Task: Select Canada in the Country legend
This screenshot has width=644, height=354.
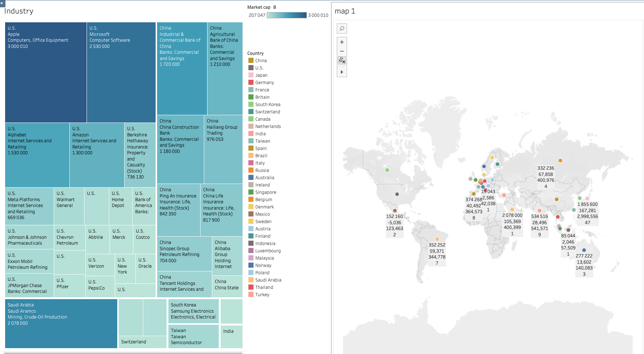Action: point(263,119)
